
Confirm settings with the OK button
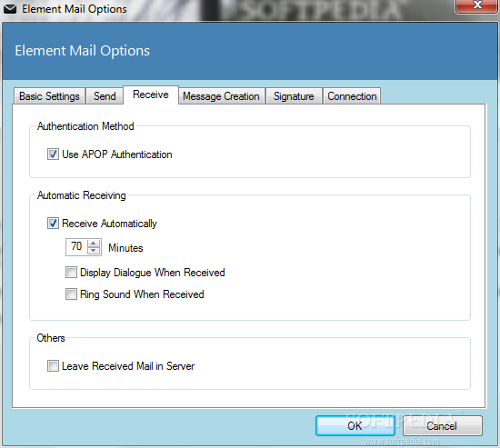(x=355, y=425)
